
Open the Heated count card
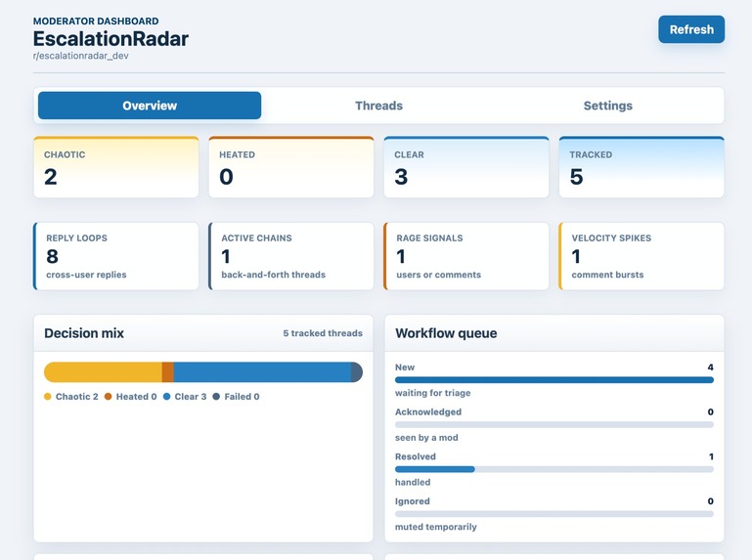click(291, 167)
